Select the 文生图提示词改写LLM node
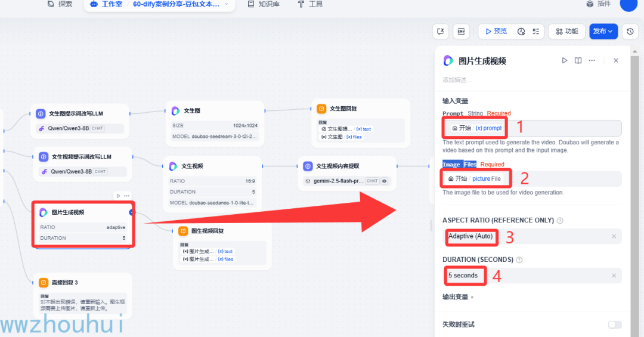The image size is (644, 337). point(80,121)
